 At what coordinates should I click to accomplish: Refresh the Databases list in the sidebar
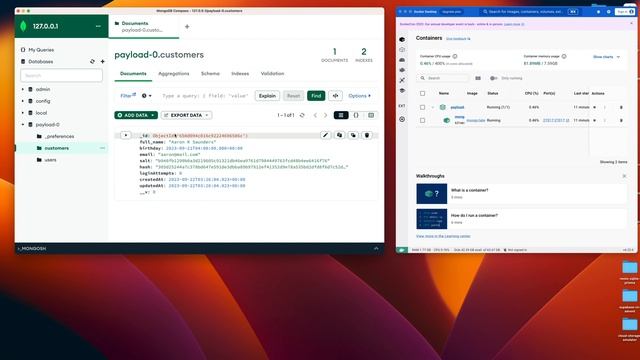coord(92,62)
